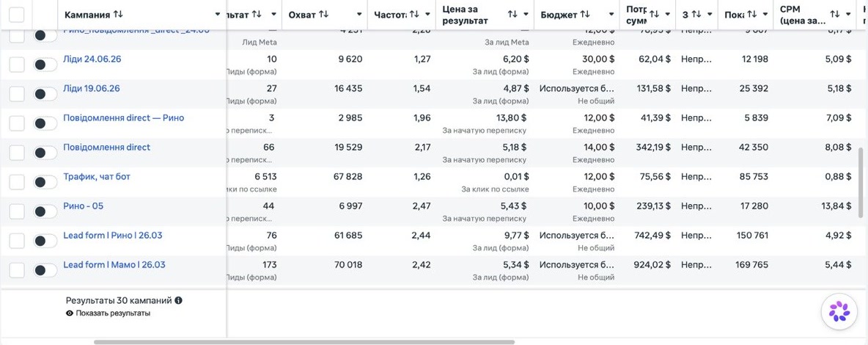Click spent amount 924,02 $
This screenshot has width=868, height=345.
coord(652,265)
